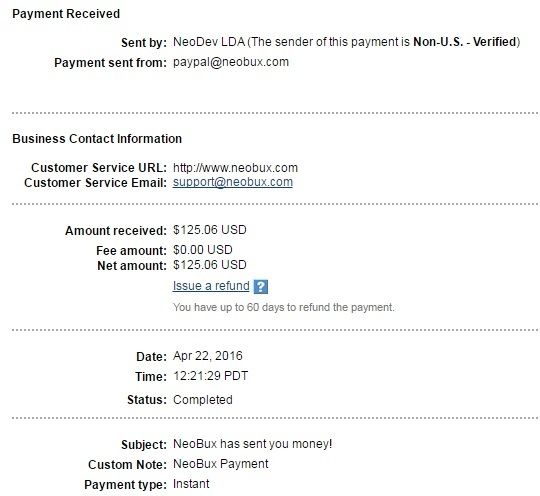
Task: Click the amount received $125.06 USD value
Action: 210,230
